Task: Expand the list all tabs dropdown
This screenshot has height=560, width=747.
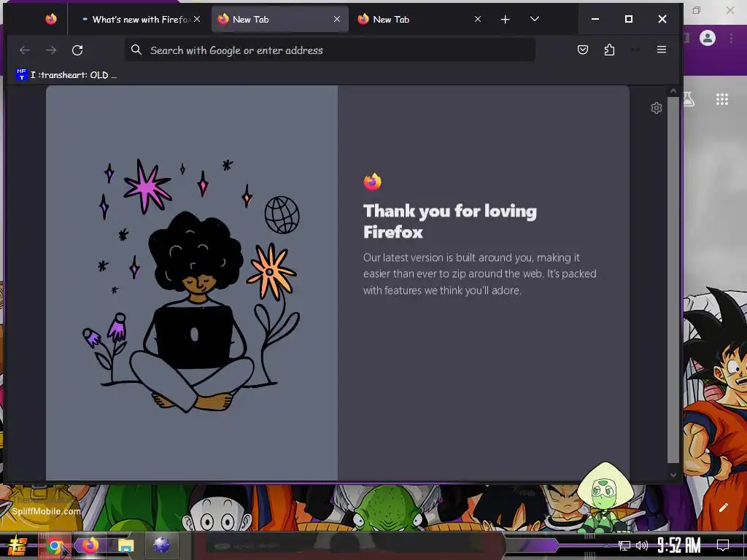Action: 535,19
